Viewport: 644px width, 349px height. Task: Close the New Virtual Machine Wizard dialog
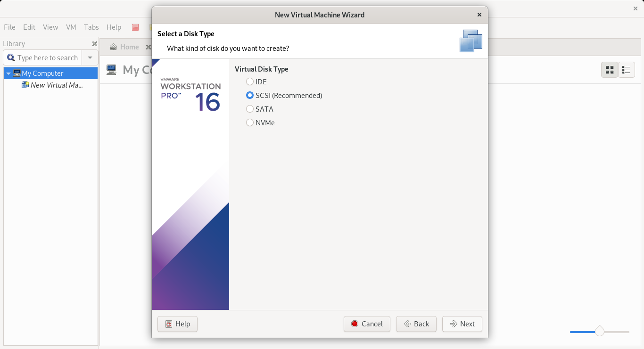pyautogui.click(x=479, y=15)
